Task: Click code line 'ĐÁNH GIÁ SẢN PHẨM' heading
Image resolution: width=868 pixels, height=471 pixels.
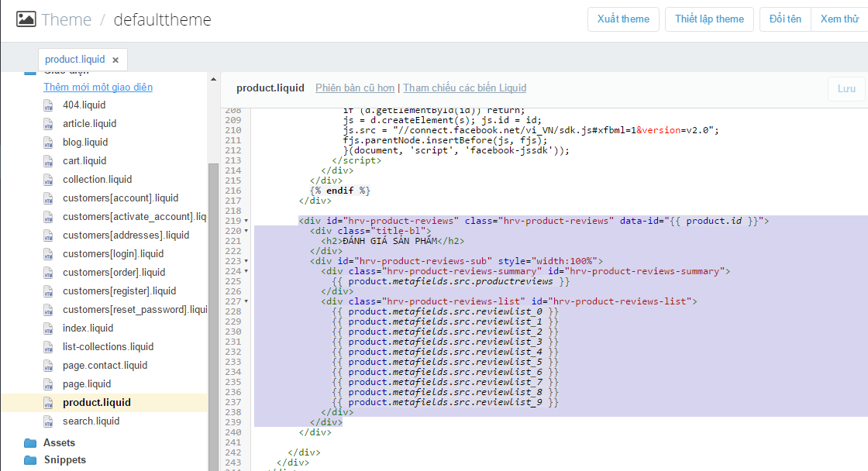Action: (390, 241)
